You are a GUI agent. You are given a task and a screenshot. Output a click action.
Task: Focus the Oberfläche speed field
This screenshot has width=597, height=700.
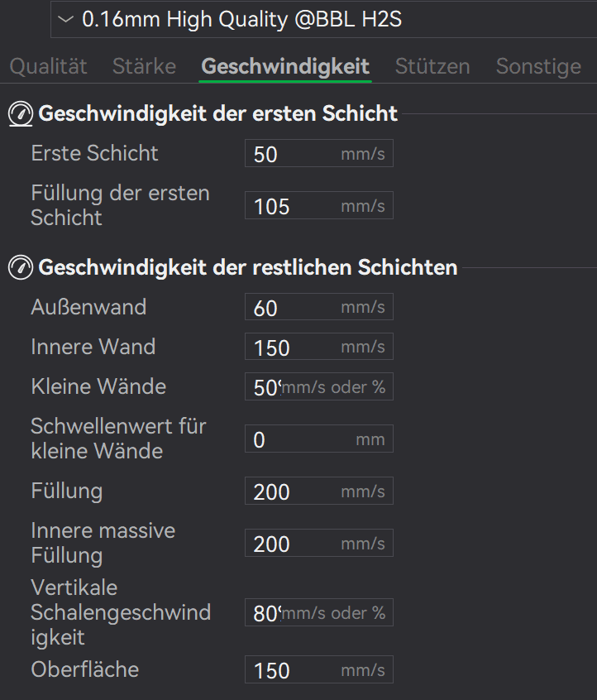coord(289,670)
